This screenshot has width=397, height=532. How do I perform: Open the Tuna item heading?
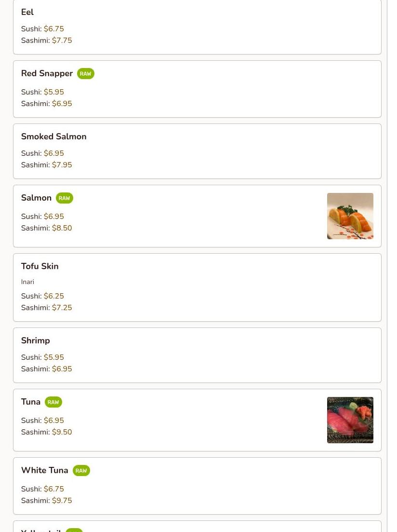pyautogui.click(x=30, y=402)
